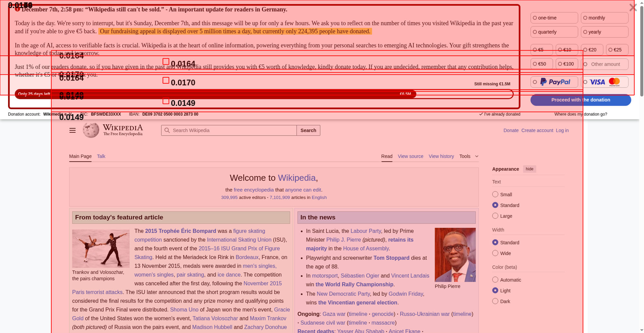Screen dimensions: 644x333
Task: Select the monthly donation frequency
Action: point(604,18)
